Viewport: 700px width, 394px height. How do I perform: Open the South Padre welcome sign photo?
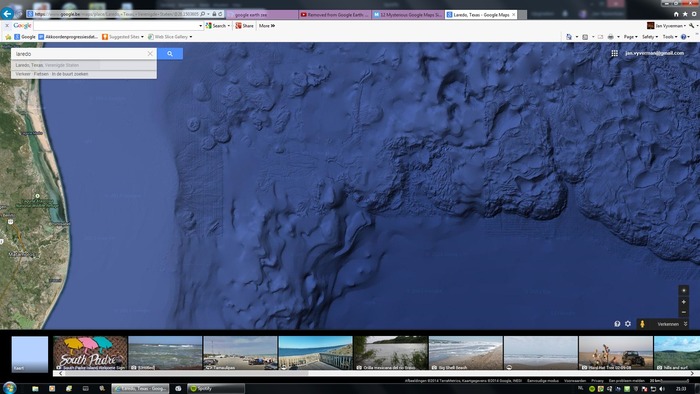(x=90, y=353)
